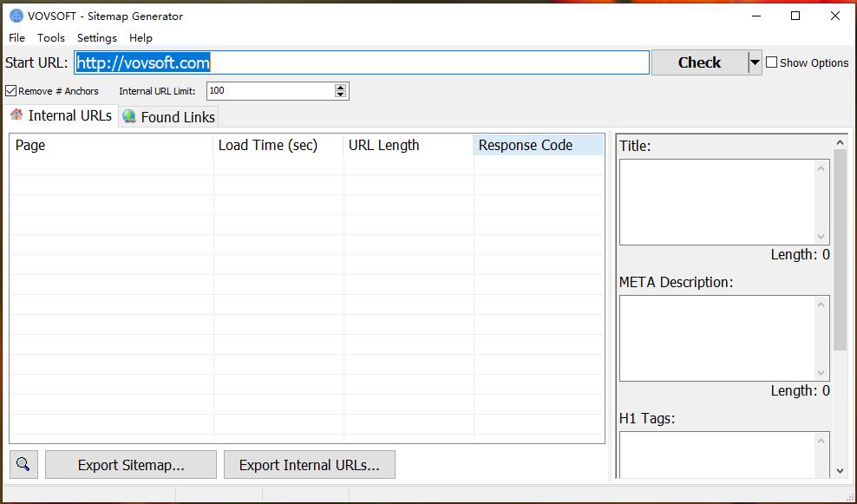The height and width of the screenshot is (504, 857).
Task: Sort by URL Length column header
Action: pyautogui.click(x=409, y=146)
